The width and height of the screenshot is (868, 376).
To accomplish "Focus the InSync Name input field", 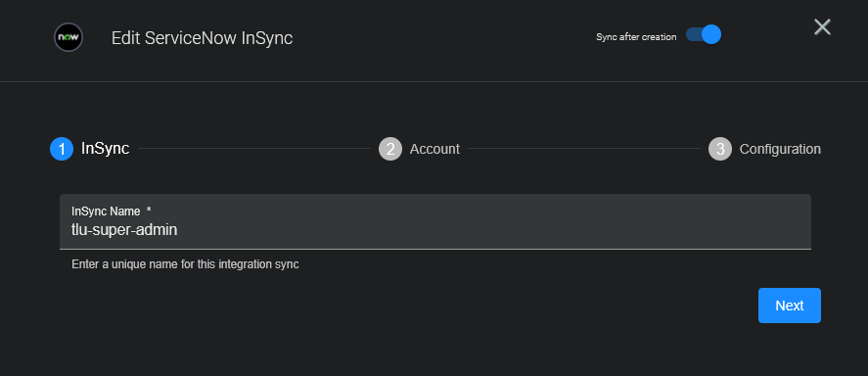I will point(435,221).
